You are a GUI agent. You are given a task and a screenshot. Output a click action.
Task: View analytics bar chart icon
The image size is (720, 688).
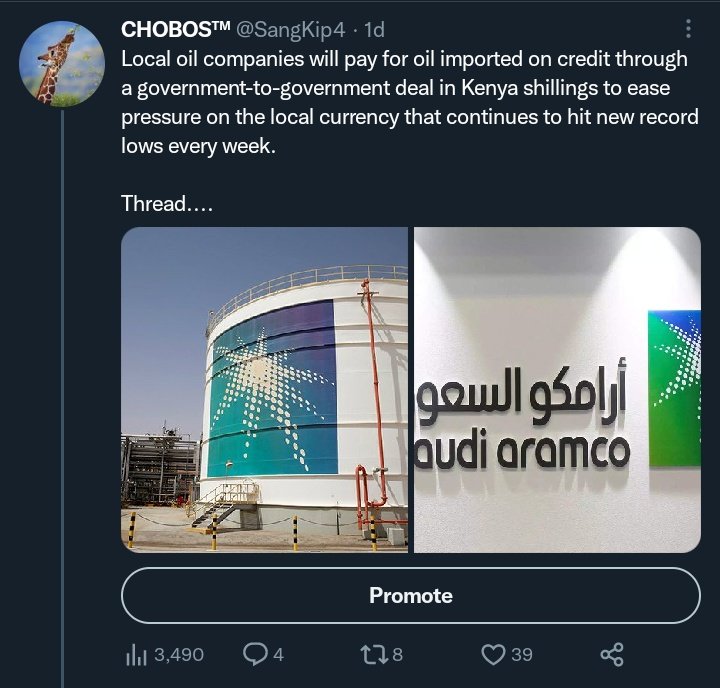[x=136, y=655]
